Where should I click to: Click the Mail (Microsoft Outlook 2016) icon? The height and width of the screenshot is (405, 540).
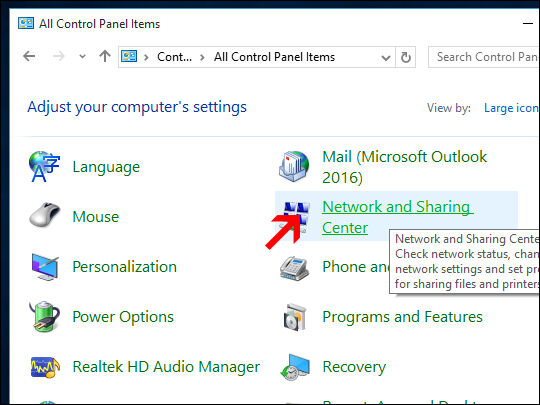(x=294, y=167)
